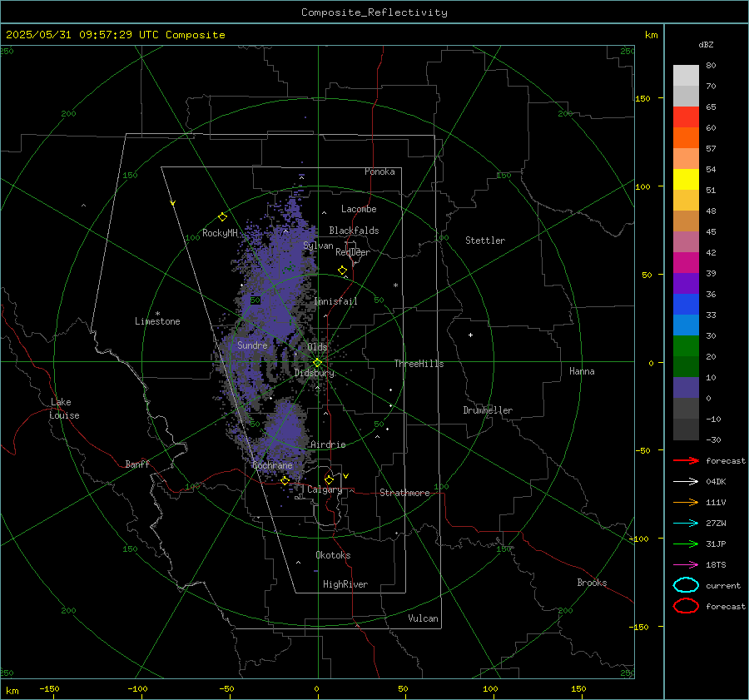Click the 04DK legend label

coord(716,481)
